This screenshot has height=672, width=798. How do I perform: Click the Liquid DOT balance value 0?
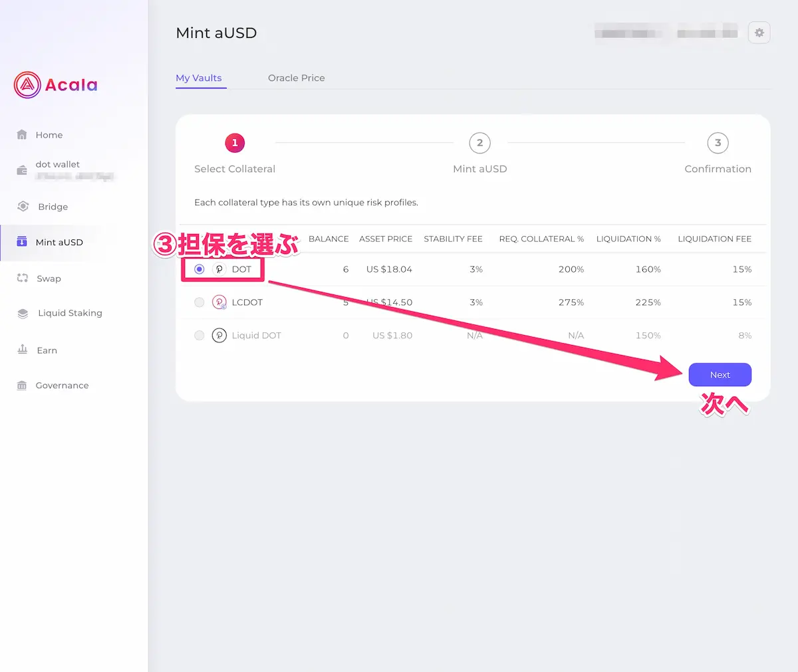(346, 336)
